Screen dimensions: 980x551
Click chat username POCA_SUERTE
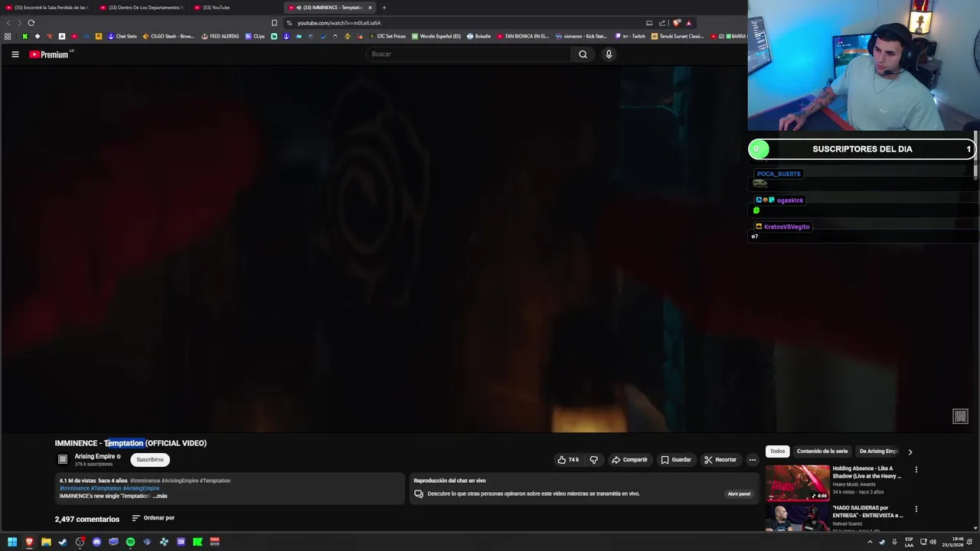tap(779, 174)
